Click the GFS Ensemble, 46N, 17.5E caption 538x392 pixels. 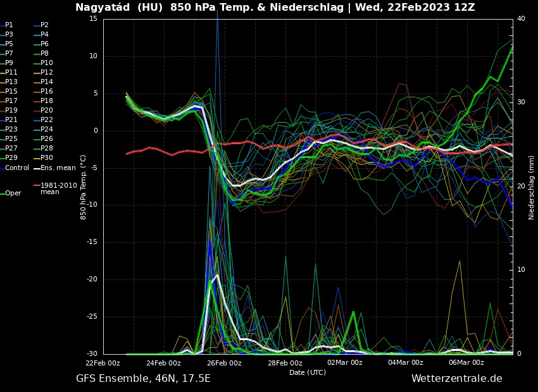(143, 379)
